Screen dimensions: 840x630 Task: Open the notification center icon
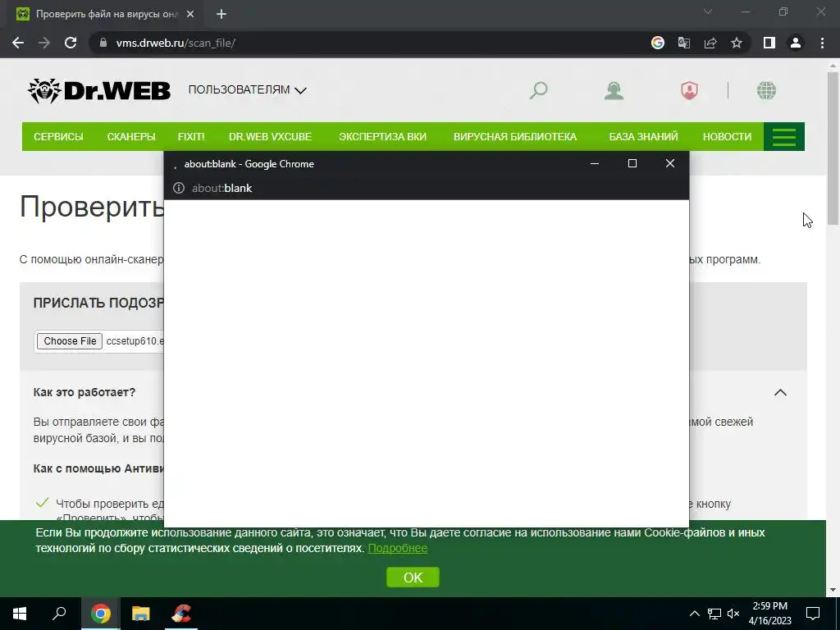813,614
